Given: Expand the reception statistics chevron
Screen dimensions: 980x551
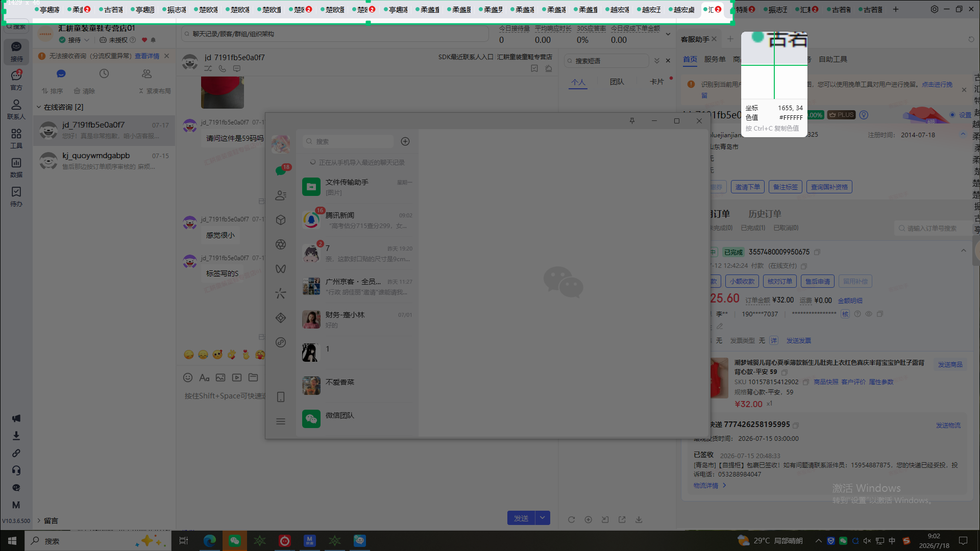Looking at the screenshot, I should (668, 34).
